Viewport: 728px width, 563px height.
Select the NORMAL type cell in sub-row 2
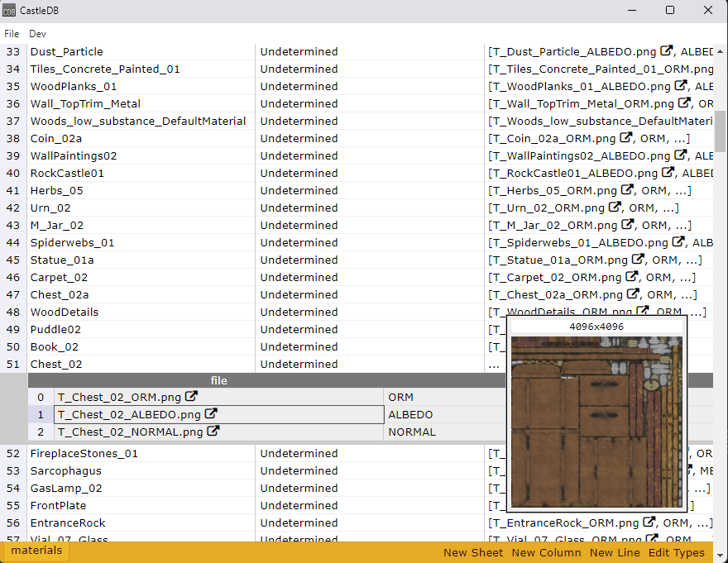tap(446, 432)
